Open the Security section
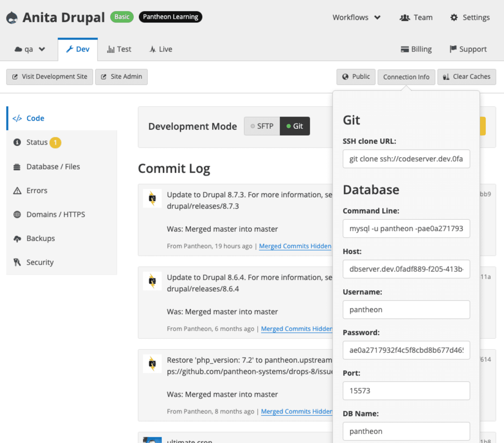504x443 pixels. click(x=40, y=262)
